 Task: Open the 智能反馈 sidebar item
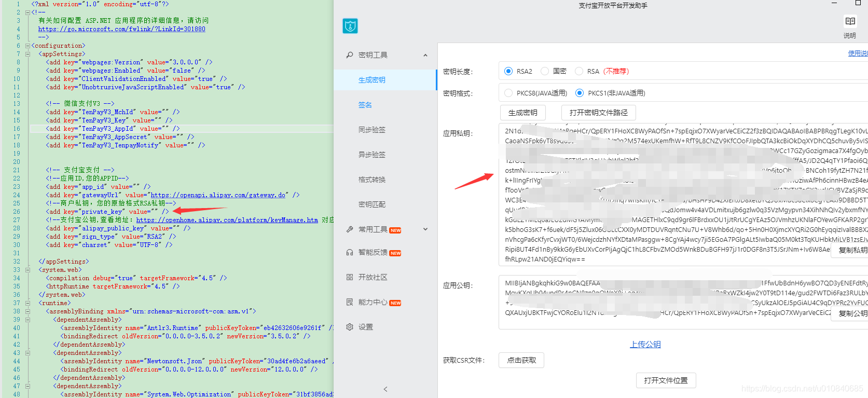[385, 252]
